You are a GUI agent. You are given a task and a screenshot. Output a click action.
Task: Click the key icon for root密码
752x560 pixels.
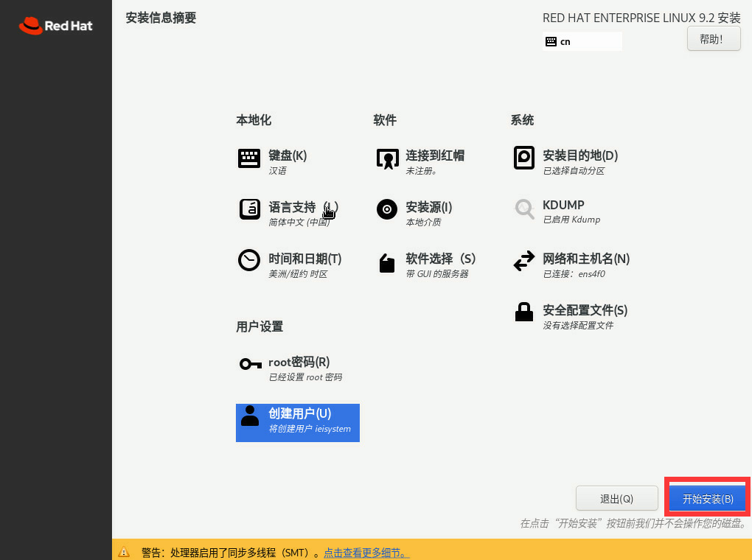(x=250, y=364)
